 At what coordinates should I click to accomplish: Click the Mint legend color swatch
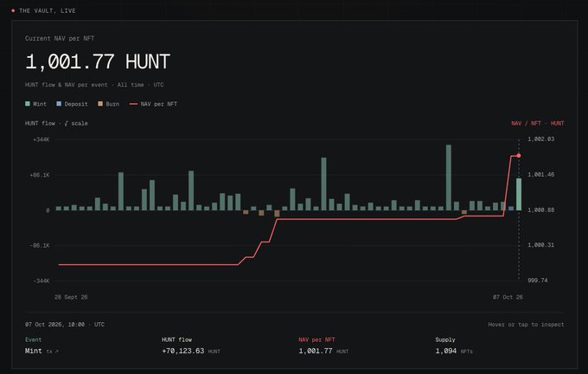(28, 104)
